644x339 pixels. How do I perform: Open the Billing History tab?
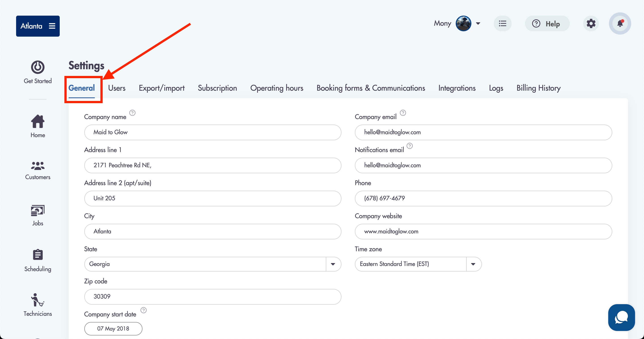tap(538, 88)
